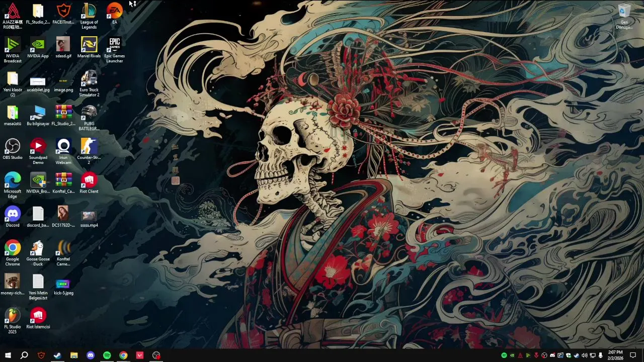
Task: Open the Windows Start menu
Action: tap(8, 355)
